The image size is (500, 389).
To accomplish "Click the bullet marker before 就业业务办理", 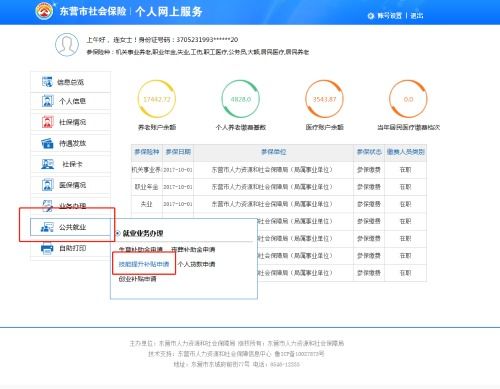I will [118, 233].
